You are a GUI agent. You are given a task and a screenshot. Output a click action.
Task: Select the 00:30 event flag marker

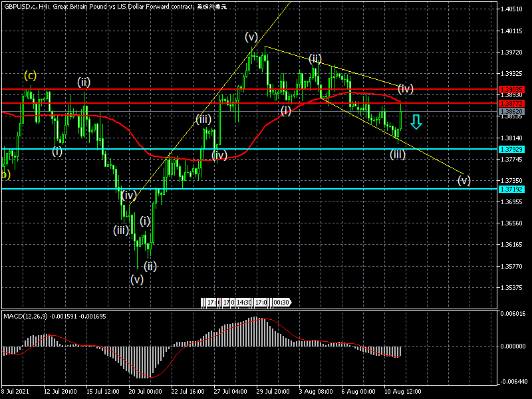281,302
